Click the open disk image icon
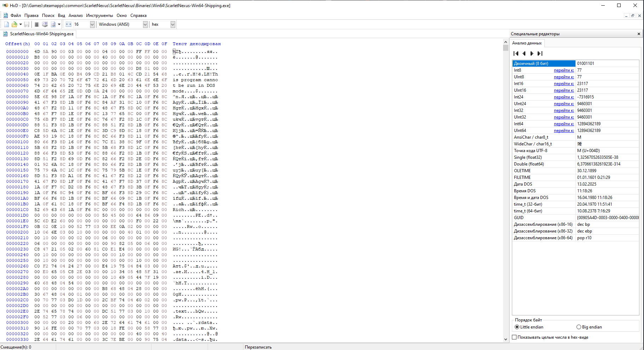The width and height of the screenshot is (644, 350). (53, 24)
